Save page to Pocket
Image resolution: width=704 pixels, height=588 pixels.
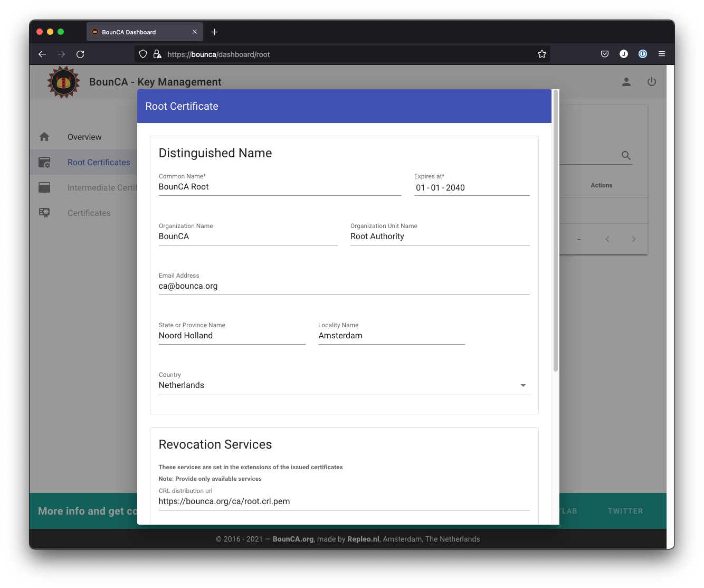[604, 54]
